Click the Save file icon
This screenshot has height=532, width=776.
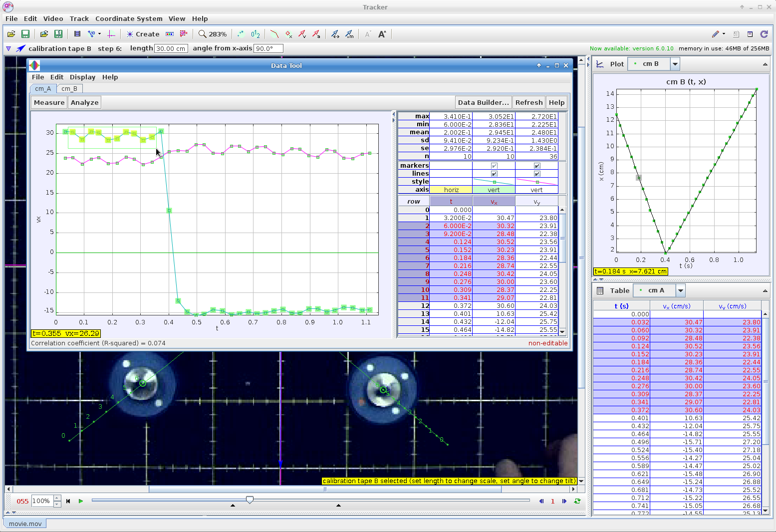pos(25,34)
